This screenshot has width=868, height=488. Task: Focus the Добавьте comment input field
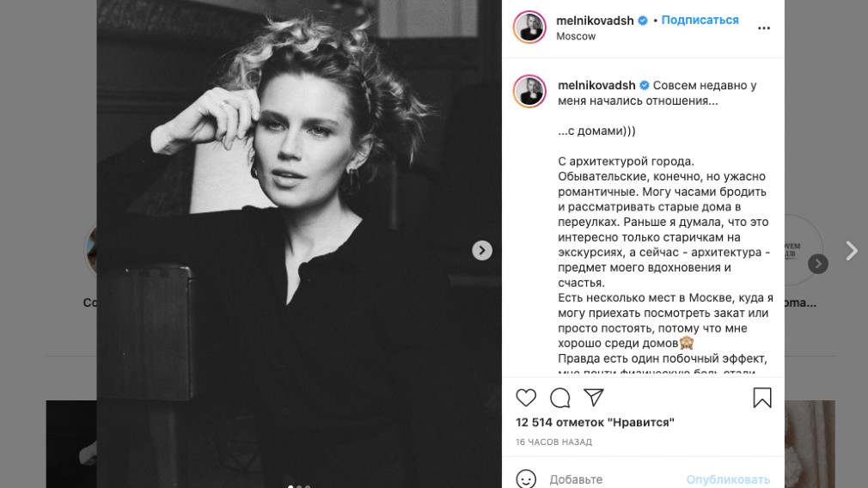coord(614,479)
